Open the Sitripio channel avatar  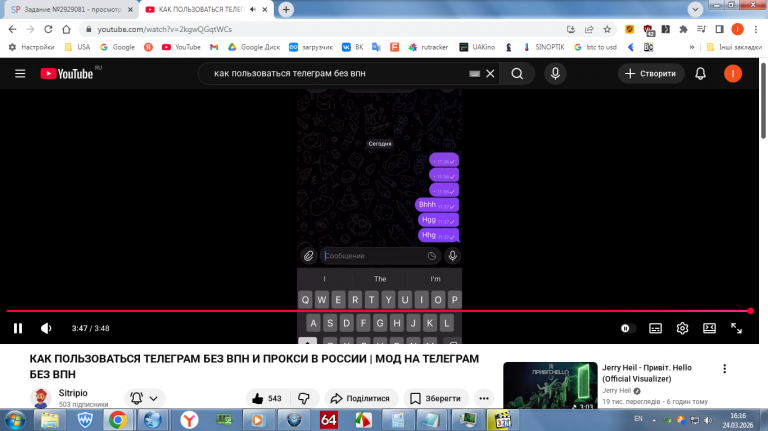[x=41, y=398]
